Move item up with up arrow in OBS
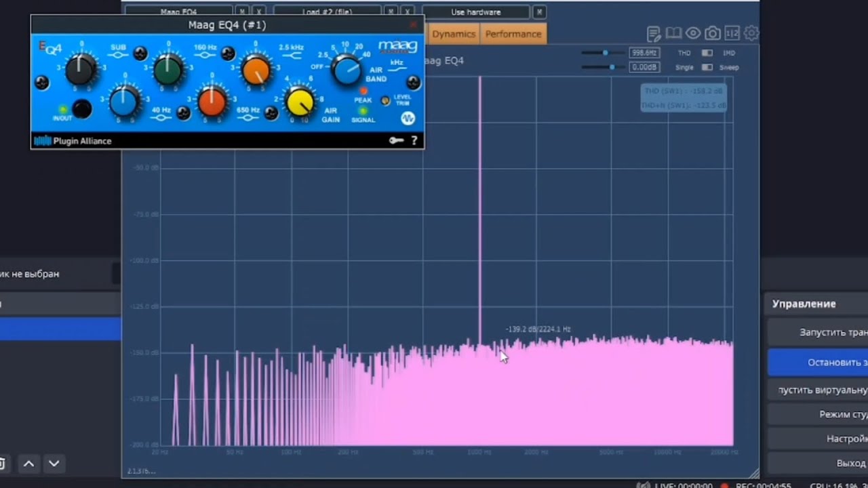 (28, 464)
